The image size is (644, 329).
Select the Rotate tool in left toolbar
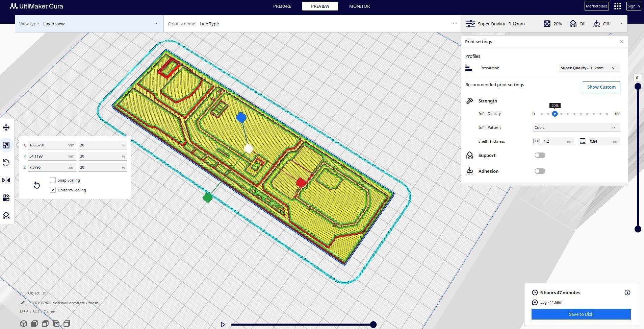[6, 163]
